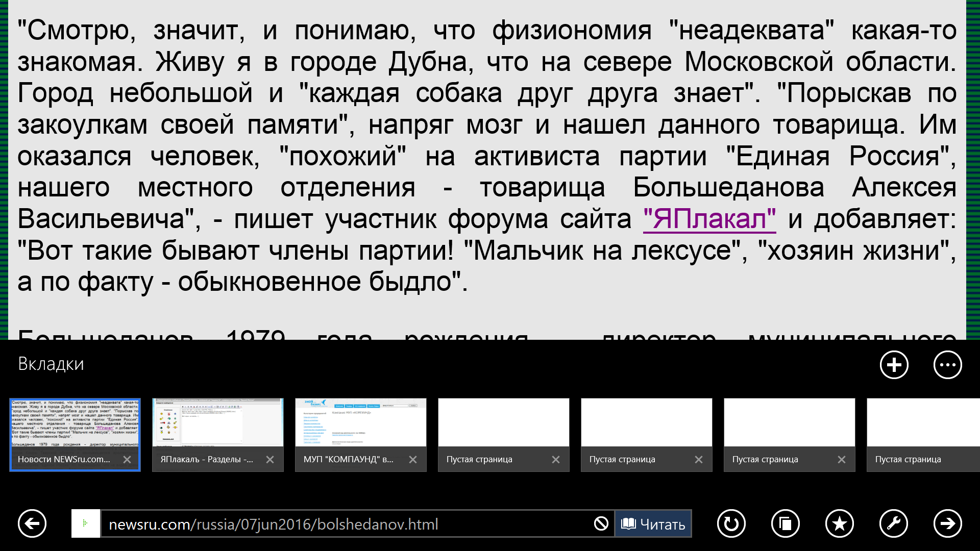Go forward to the next page

pyautogui.click(x=948, y=523)
